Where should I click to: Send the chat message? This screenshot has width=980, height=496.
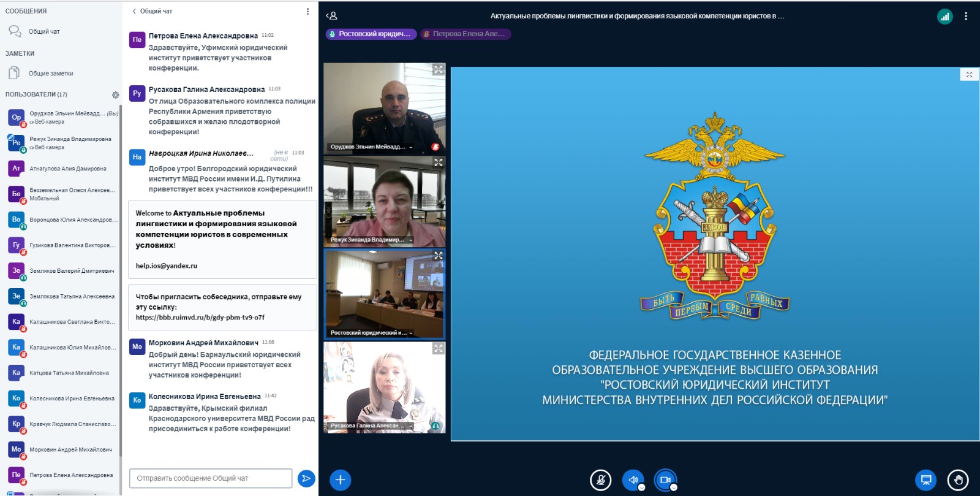306,478
